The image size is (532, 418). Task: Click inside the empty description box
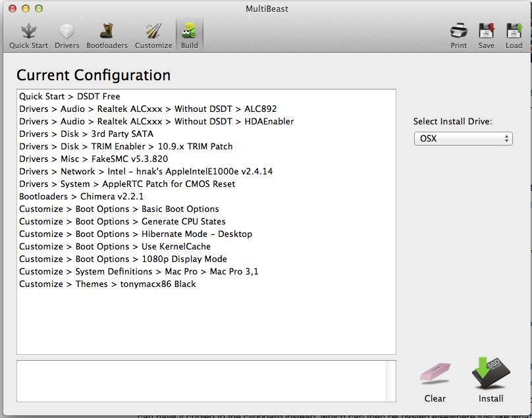[x=201, y=381]
